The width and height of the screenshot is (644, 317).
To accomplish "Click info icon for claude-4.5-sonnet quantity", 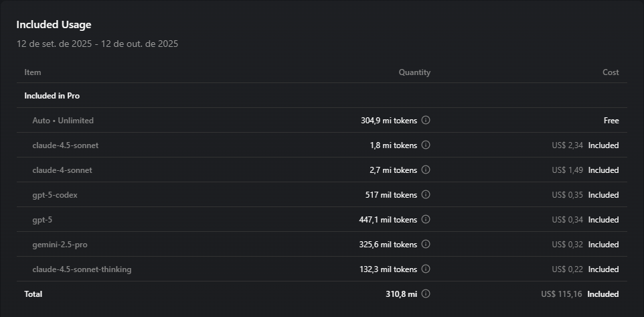I will pos(426,145).
